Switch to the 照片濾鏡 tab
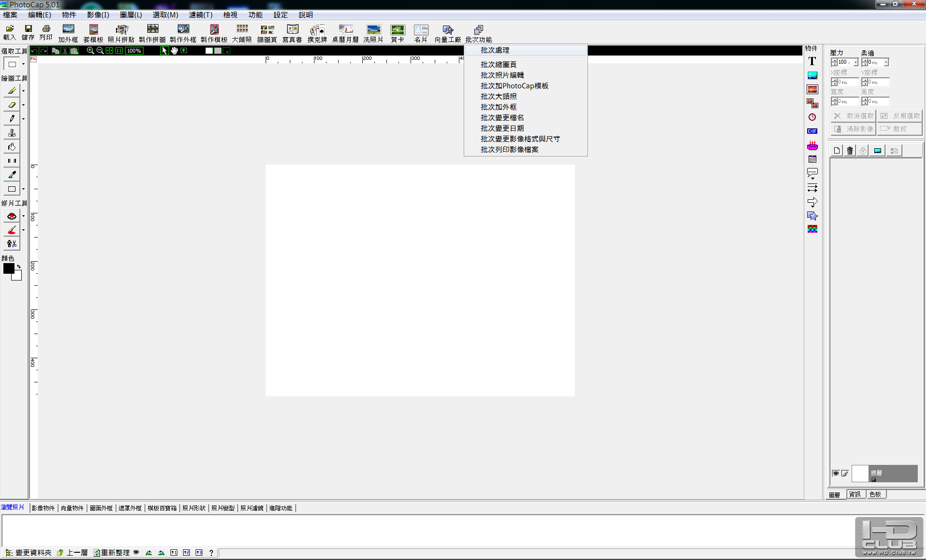Screen dimensions: 926x560 pyautogui.click(x=252, y=508)
